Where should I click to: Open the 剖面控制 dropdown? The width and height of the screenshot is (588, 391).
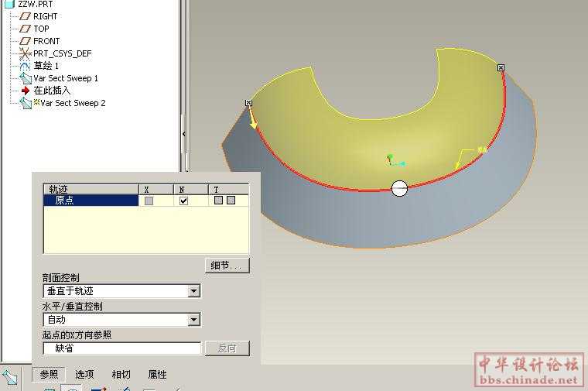[x=193, y=291]
